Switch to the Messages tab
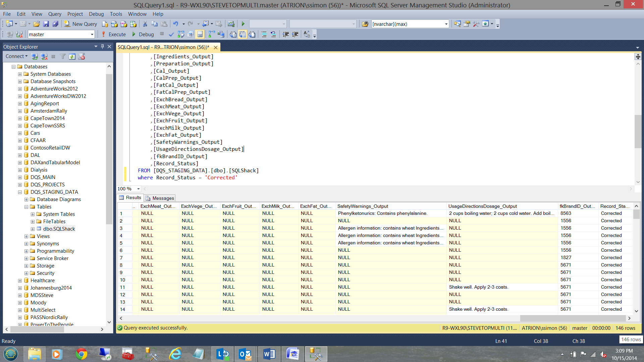Viewport: 644px width, 362px height. (160, 198)
